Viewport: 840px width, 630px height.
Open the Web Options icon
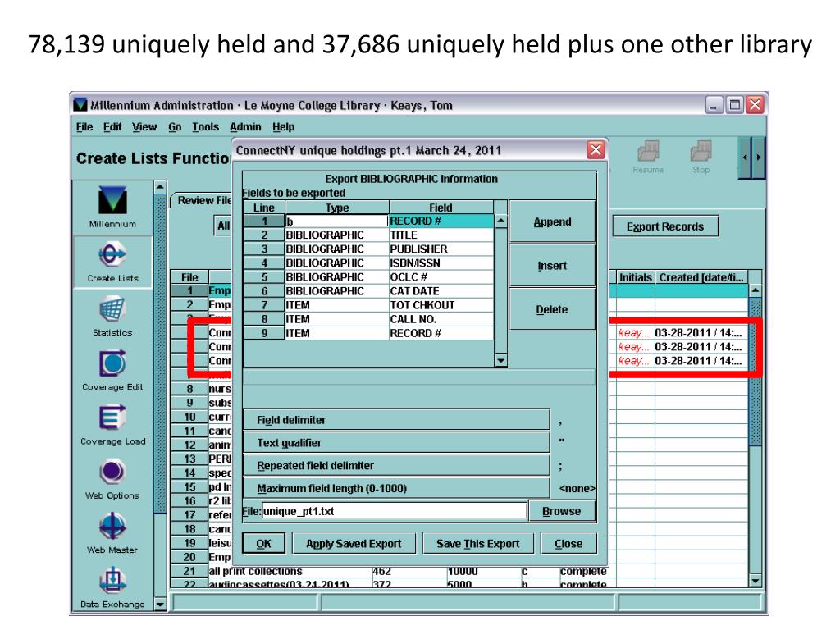112,479
